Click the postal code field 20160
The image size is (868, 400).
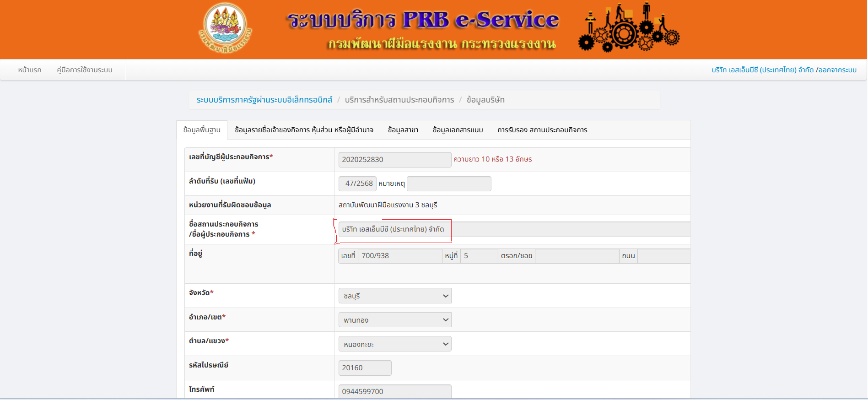tap(365, 368)
